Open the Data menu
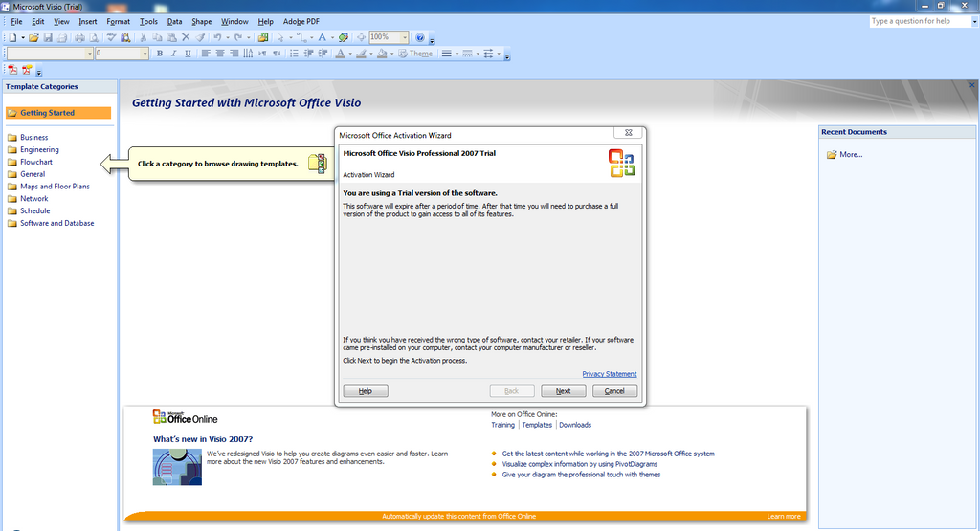Viewport: 980px width, 531px height. [x=174, y=21]
